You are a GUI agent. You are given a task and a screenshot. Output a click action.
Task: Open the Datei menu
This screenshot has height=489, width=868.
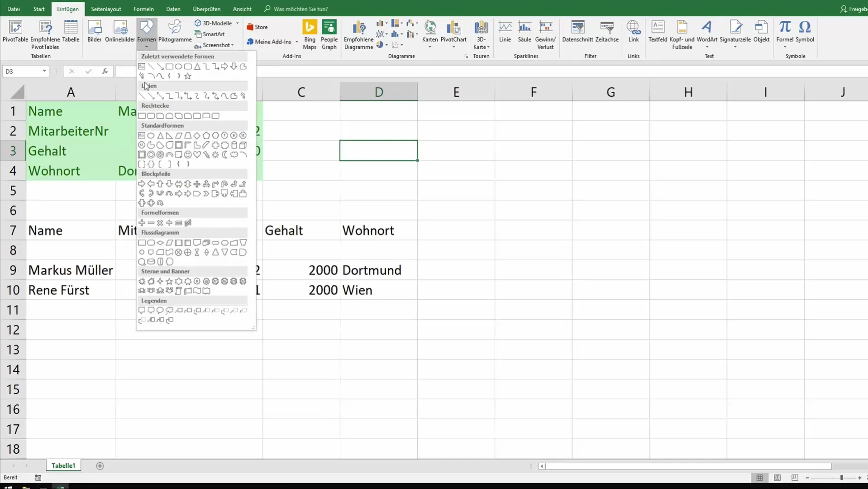pyautogui.click(x=14, y=9)
